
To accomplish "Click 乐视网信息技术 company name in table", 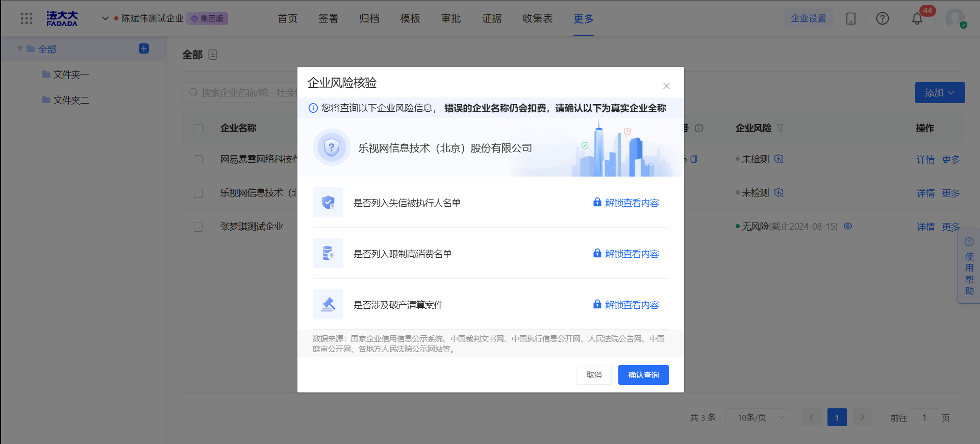I will (x=259, y=193).
